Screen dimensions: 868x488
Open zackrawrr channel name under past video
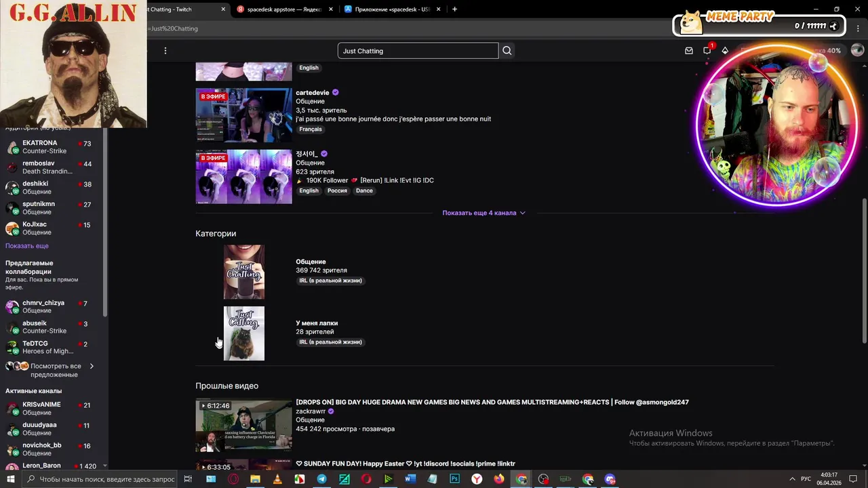click(311, 411)
